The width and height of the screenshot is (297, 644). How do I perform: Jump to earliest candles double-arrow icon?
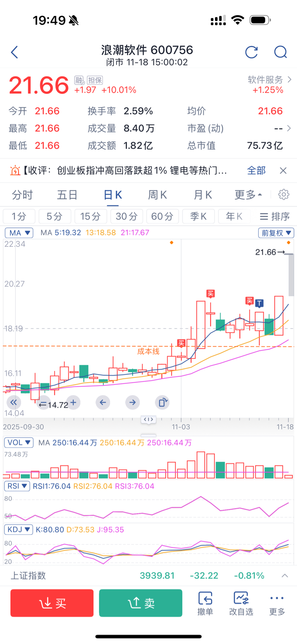click(x=14, y=402)
